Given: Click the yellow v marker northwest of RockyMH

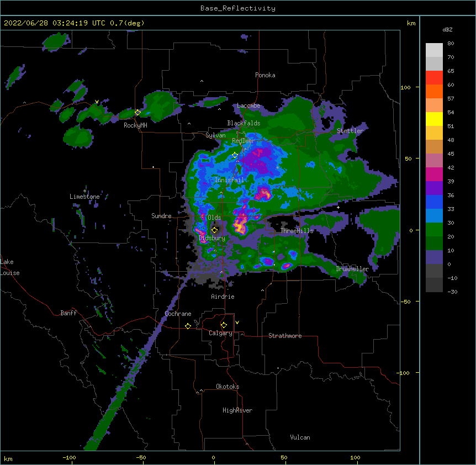Looking at the screenshot, I should point(97,102).
